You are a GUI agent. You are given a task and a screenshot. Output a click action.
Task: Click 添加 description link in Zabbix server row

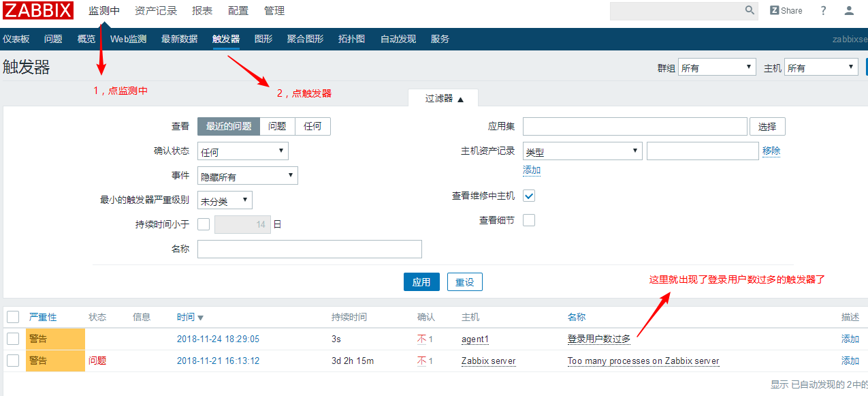tap(850, 361)
